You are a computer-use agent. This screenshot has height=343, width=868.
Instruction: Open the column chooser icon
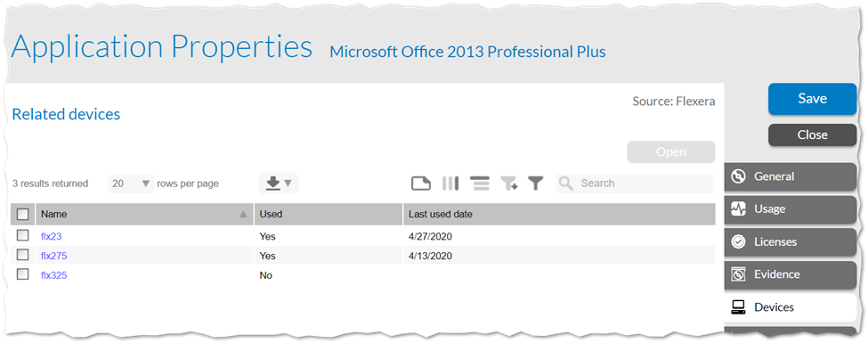coord(450,184)
